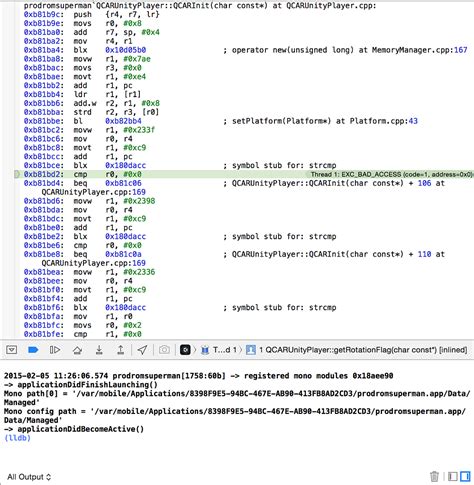Select the process icon in the debug jump bar
This screenshot has height=485, width=474.
click(x=185, y=350)
